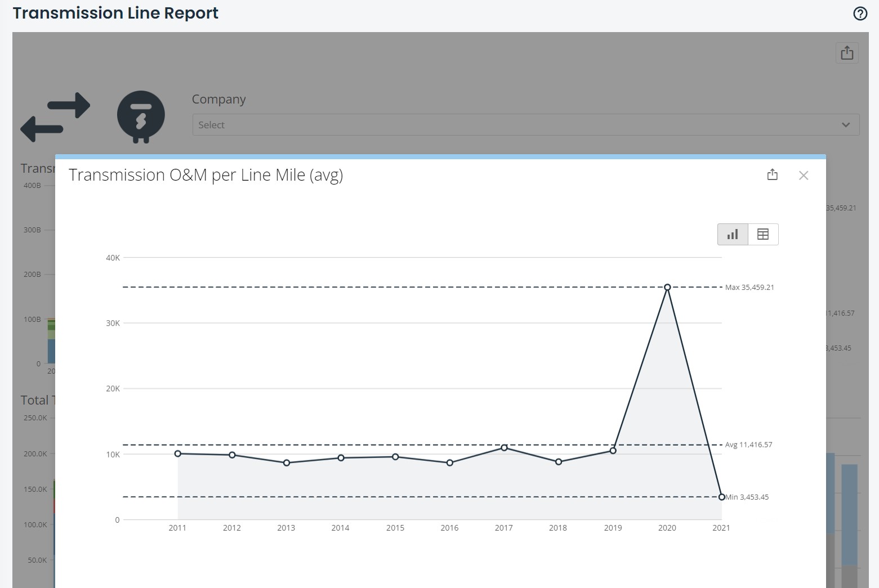
Task: Click the round power plug icon
Action: (141, 116)
